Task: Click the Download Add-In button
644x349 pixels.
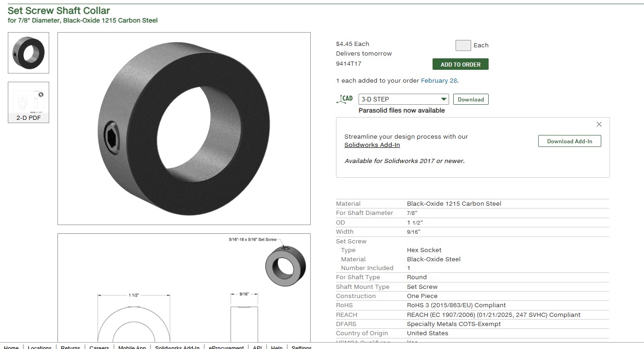Action: pyautogui.click(x=569, y=141)
